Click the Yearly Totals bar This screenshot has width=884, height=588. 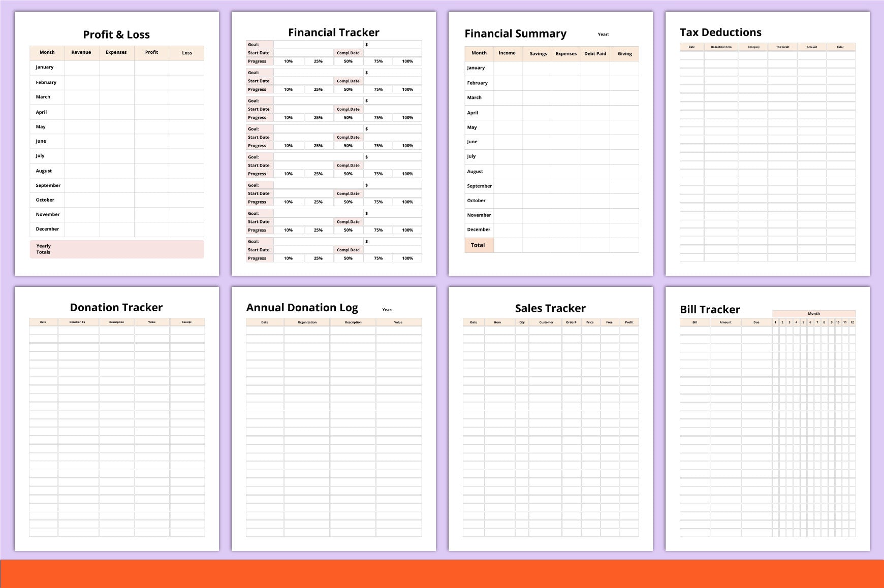[x=117, y=249]
